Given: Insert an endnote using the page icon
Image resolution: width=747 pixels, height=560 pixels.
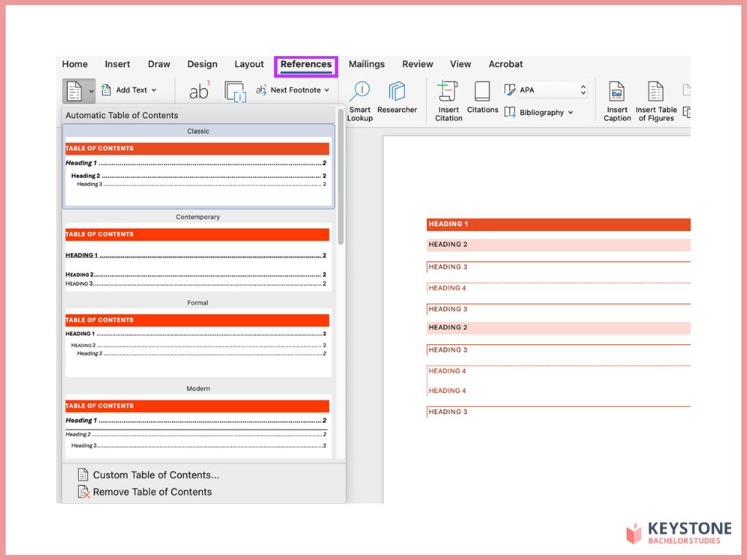Looking at the screenshot, I should point(236,91).
